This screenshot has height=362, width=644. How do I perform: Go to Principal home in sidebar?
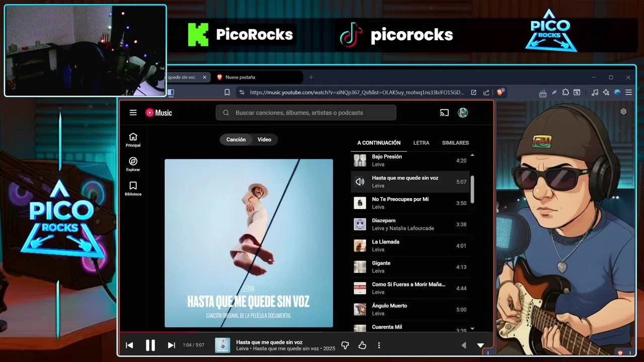point(133,140)
